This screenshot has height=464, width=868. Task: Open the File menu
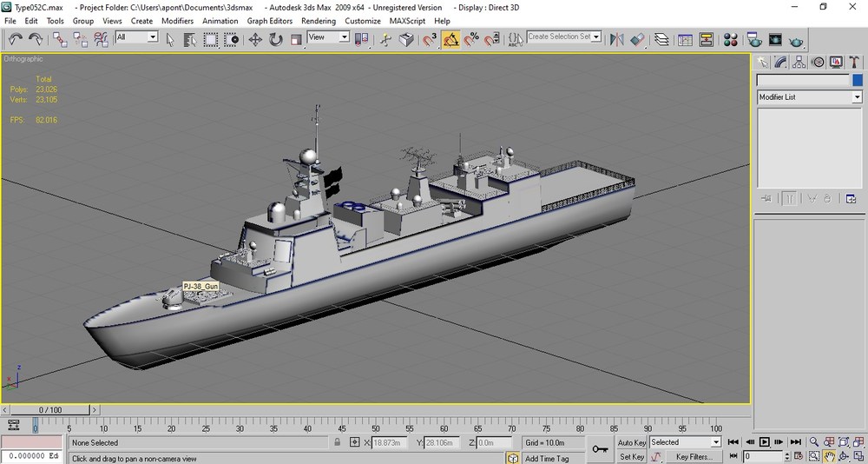tap(10, 21)
